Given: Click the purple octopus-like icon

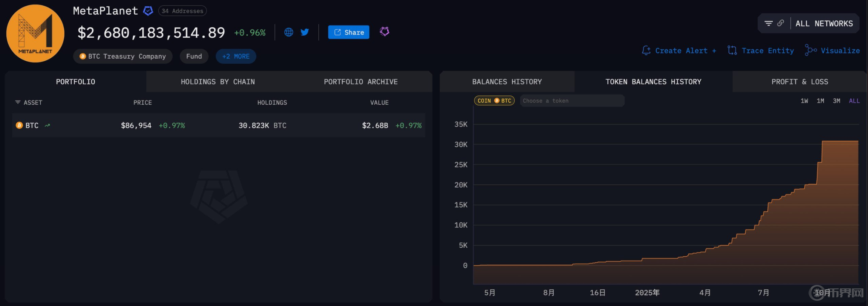Looking at the screenshot, I should tap(384, 32).
